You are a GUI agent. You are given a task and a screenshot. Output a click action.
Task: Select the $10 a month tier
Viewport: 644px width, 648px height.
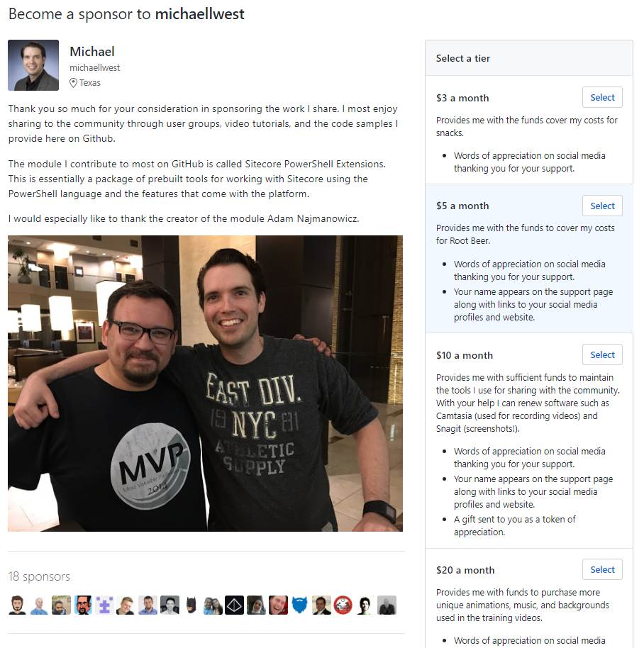tap(602, 354)
